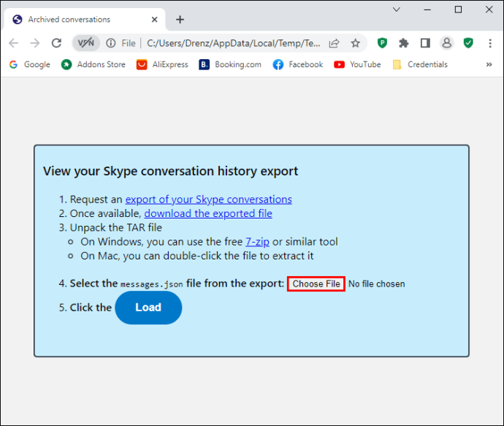Open the green P shield extension
This screenshot has height=426, width=504.
coord(382,43)
